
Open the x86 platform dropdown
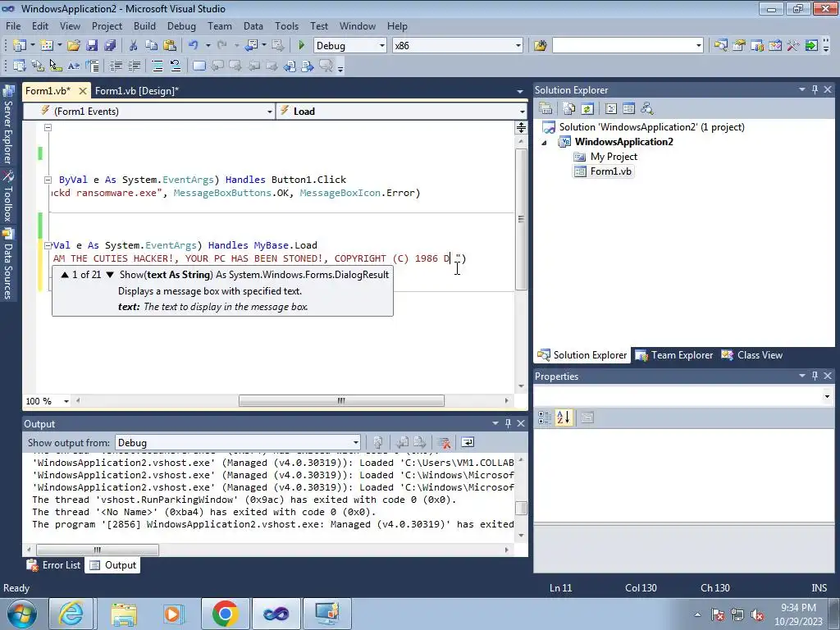point(518,46)
